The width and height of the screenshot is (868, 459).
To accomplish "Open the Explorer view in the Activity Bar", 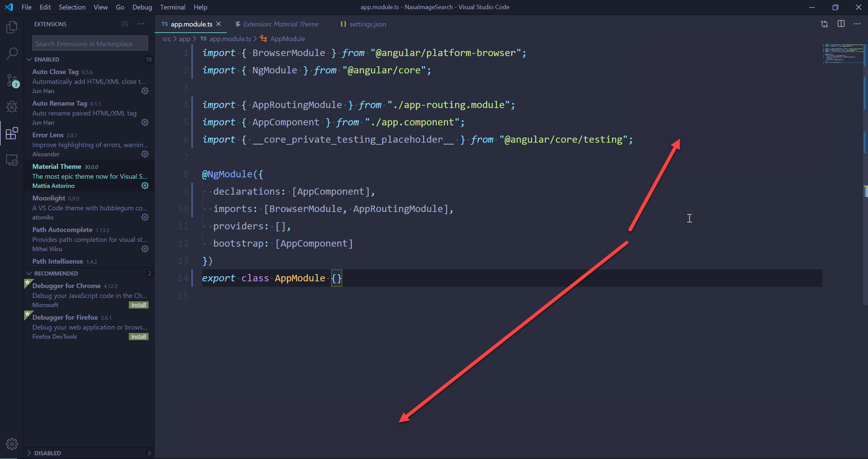I will [x=12, y=27].
